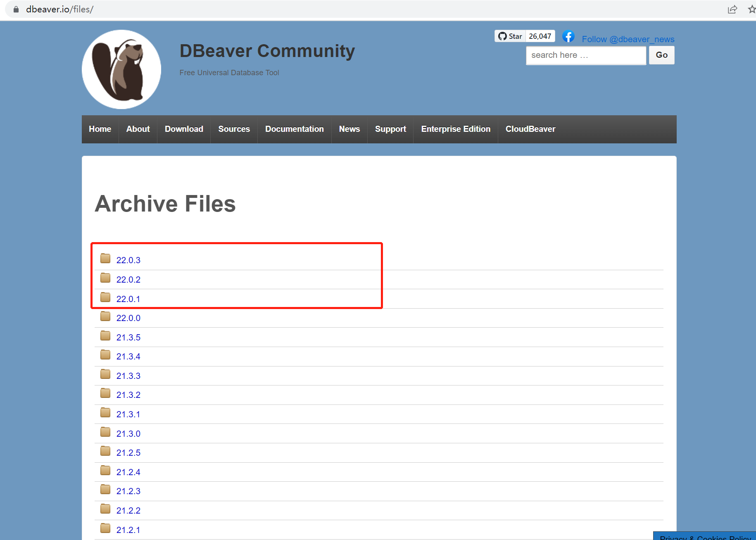Click the padlock icon in address bar
756x540 pixels.
(x=16, y=9)
